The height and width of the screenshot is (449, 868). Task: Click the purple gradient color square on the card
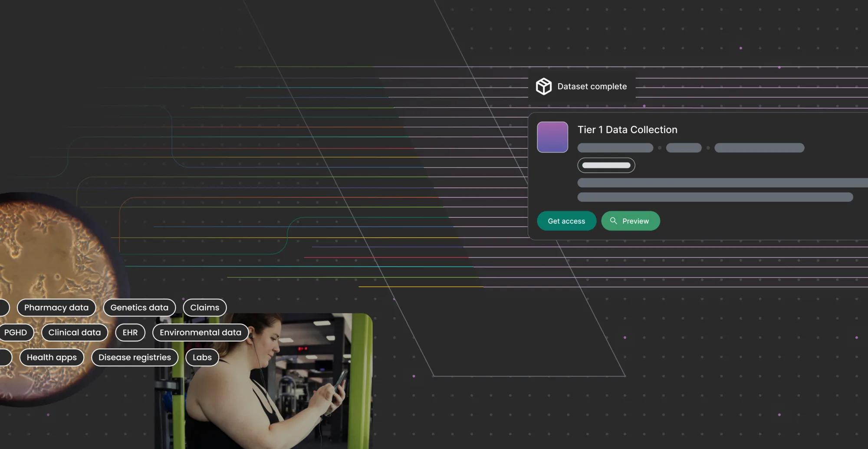(552, 137)
